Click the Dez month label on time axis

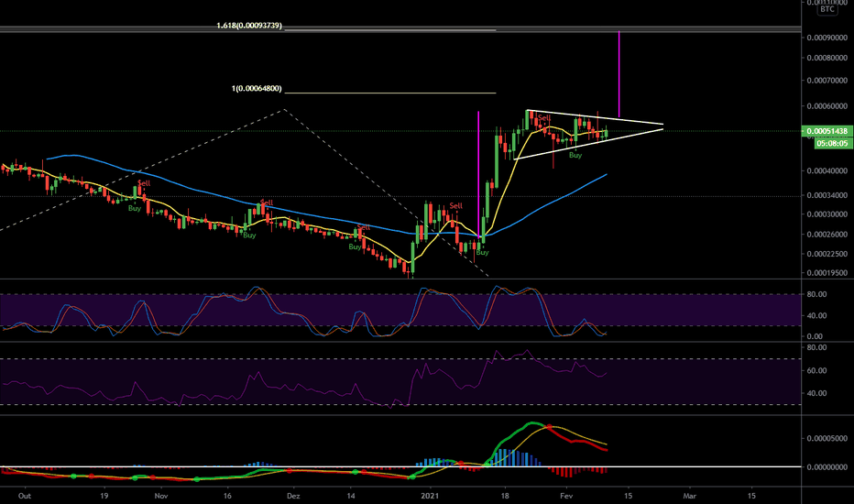coord(293,496)
